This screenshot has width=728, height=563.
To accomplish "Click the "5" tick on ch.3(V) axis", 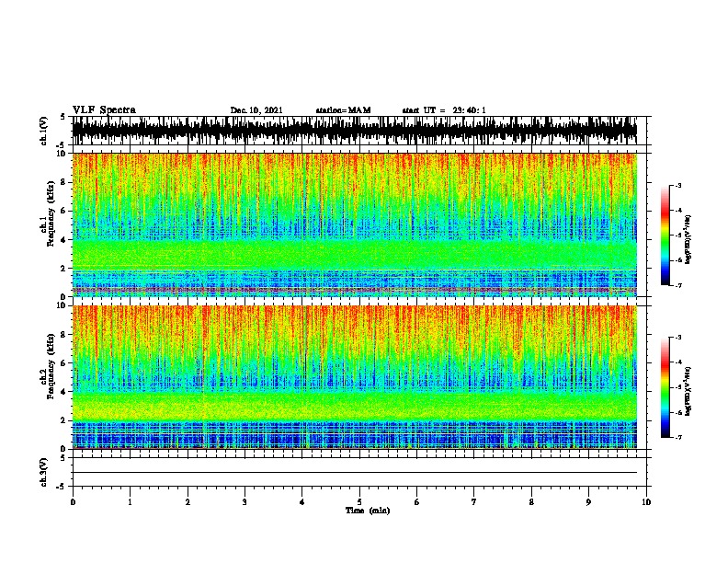I will [x=63, y=458].
